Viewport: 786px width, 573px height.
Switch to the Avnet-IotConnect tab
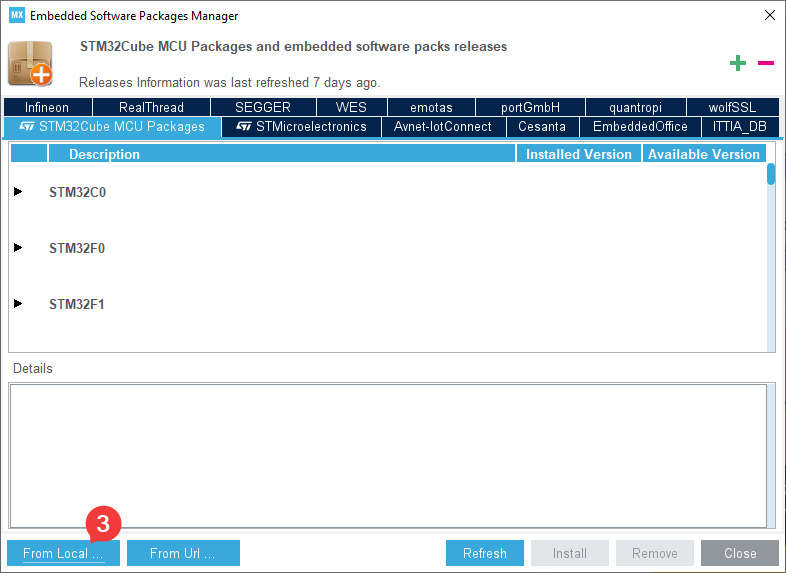442,127
